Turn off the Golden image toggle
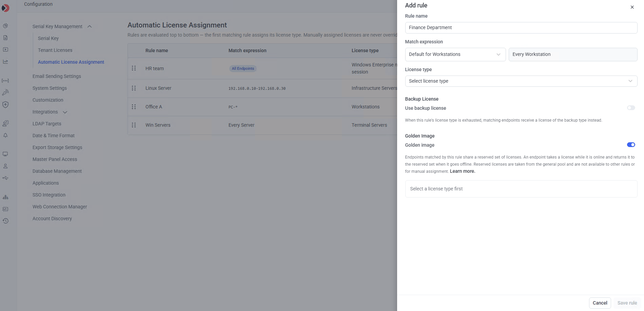The image size is (644, 311). [x=631, y=145]
